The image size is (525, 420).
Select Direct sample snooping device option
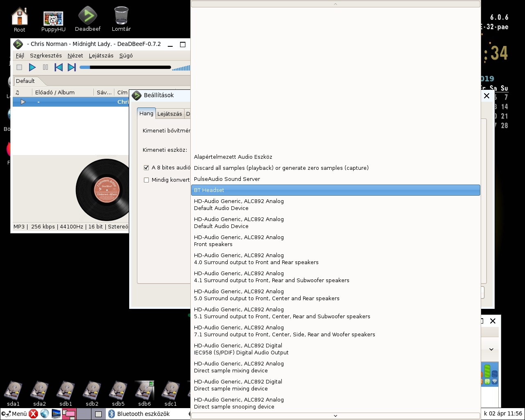[336, 403]
